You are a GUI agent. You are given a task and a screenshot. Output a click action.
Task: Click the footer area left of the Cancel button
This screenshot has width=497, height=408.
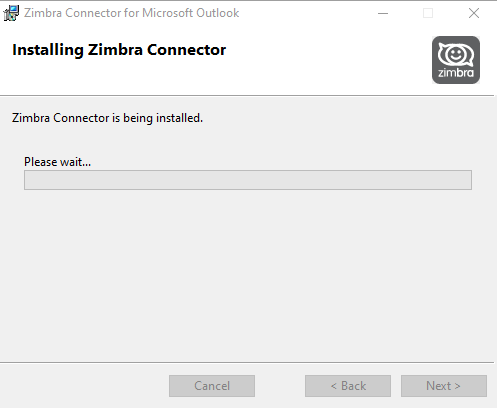point(84,386)
